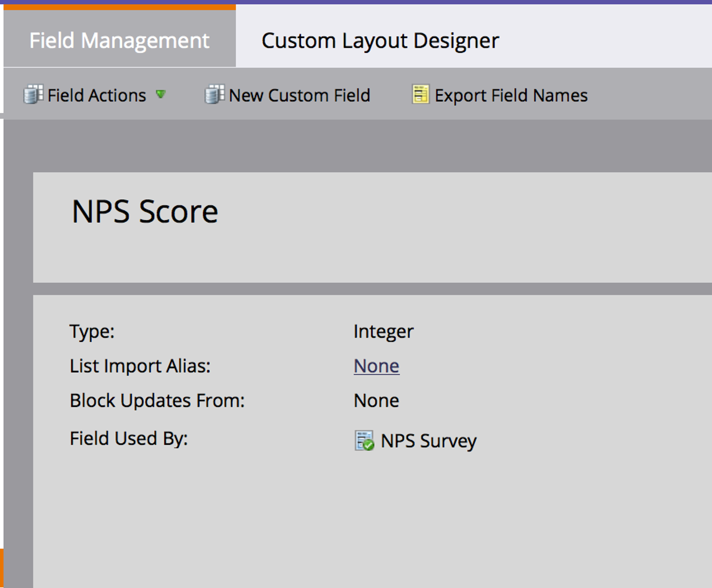Click the NPS Survey form icon
This screenshot has height=588, width=712.
364,441
